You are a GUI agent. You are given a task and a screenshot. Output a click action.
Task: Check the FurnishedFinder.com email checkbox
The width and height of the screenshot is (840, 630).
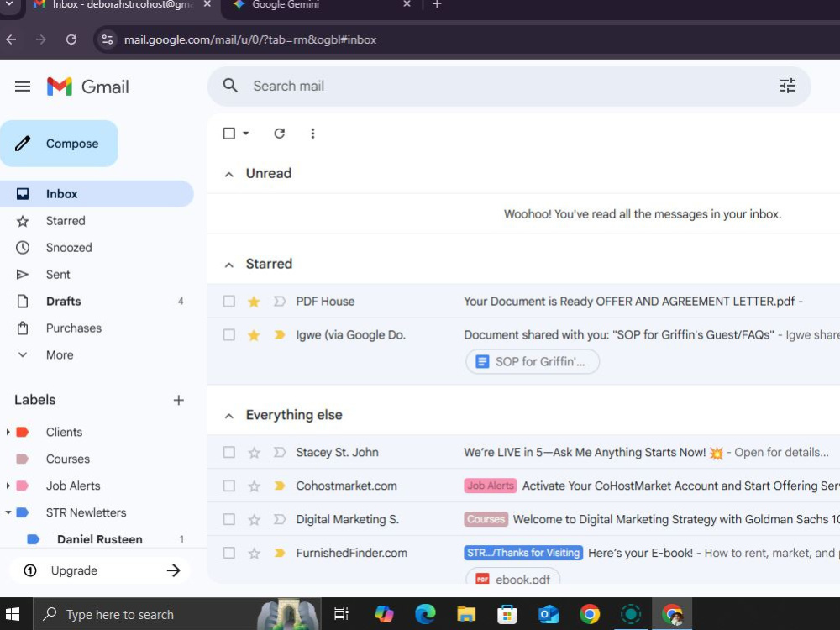tap(228, 553)
